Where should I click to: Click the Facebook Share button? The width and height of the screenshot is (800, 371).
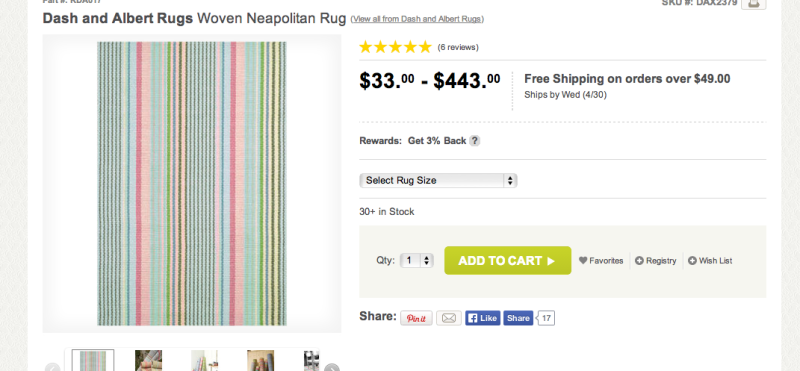[x=518, y=318]
